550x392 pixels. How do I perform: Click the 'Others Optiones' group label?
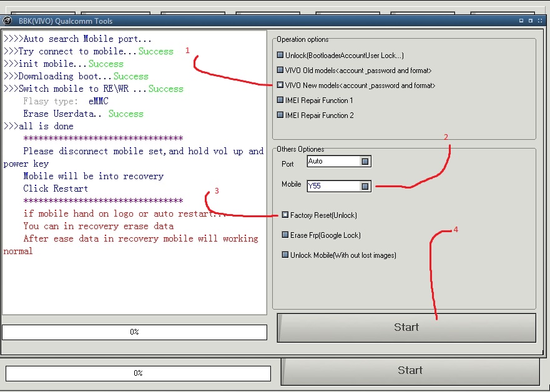point(300,149)
